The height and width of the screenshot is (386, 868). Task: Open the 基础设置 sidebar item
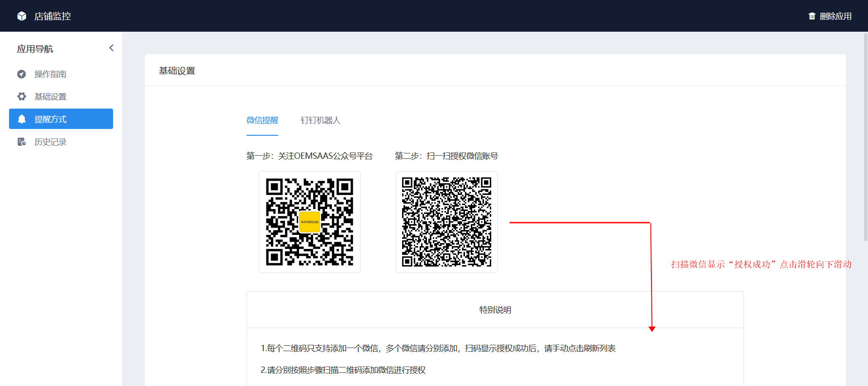coord(61,96)
